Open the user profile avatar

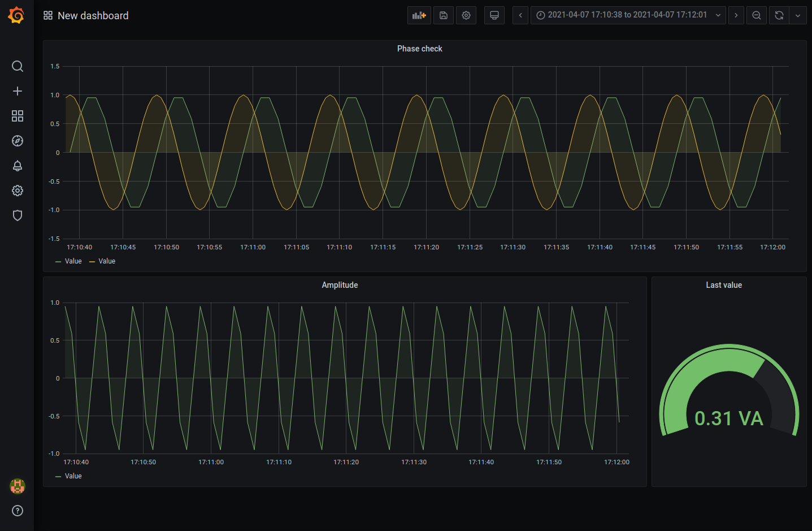point(17,486)
